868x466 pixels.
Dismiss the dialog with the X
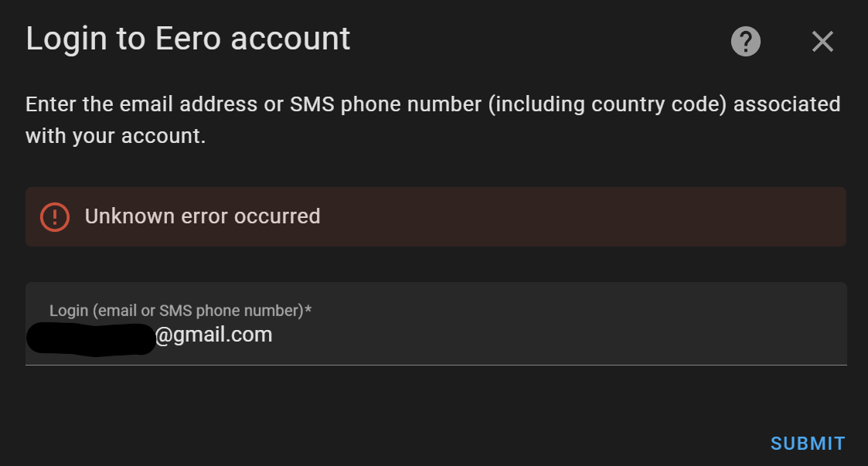pos(822,42)
